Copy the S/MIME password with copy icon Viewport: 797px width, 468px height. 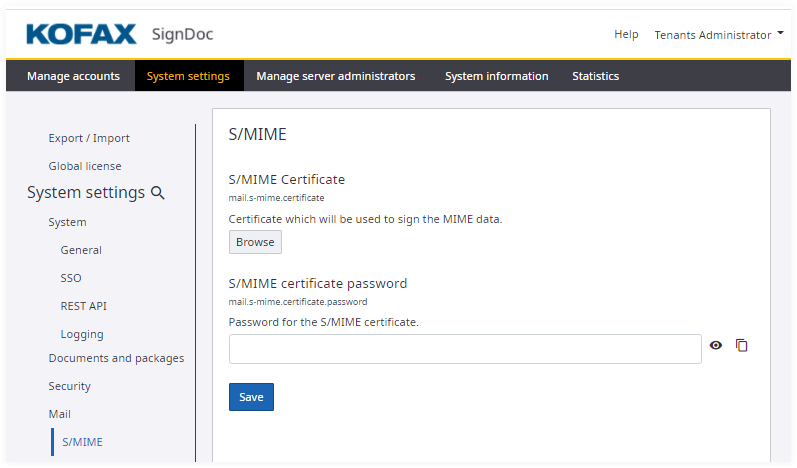[742, 345]
